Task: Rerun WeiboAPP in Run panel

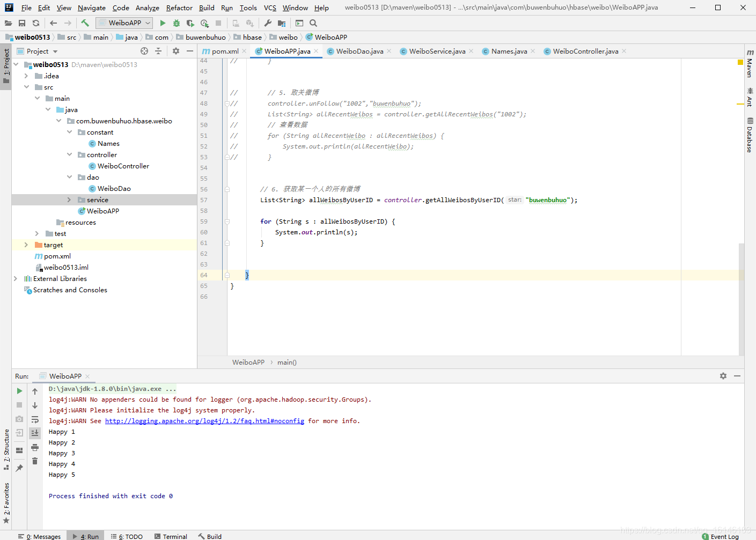Action: (x=19, y=391)
